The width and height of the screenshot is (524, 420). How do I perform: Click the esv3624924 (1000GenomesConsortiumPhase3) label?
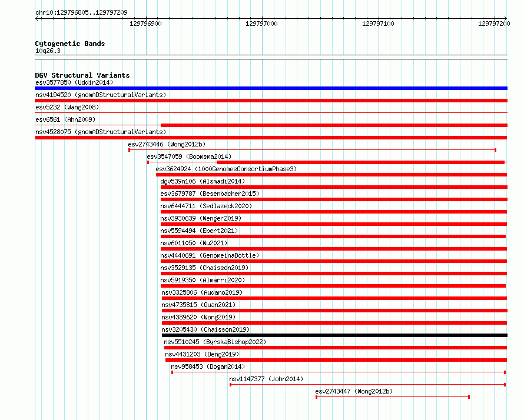click(x=226, y=169)
